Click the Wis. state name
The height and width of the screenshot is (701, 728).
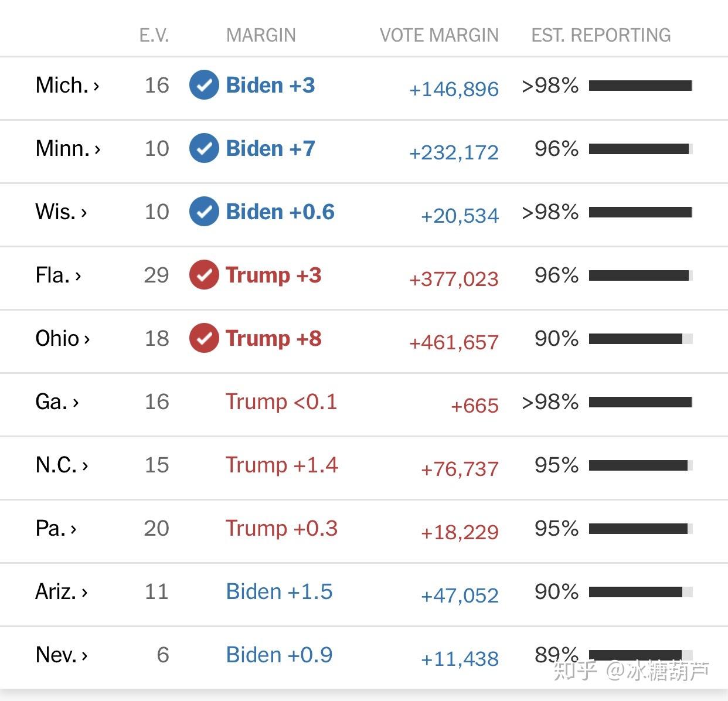pyautogui.click(x=55, y=212)
